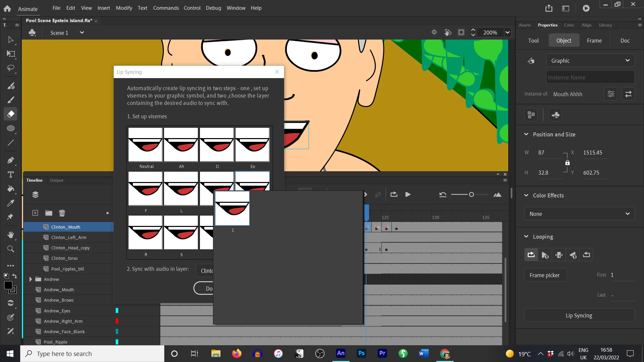Select the Paint Bucket tool
644x362 pixels.
[11, 189]
